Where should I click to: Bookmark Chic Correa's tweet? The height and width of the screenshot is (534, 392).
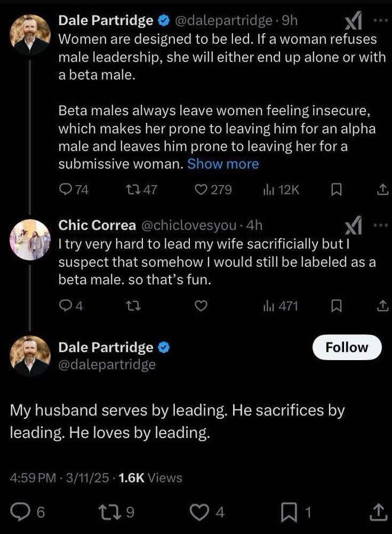point(337,306)
